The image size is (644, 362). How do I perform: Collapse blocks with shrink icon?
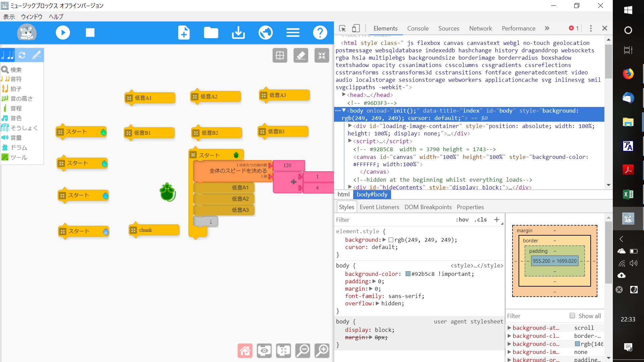click(322, 56)
